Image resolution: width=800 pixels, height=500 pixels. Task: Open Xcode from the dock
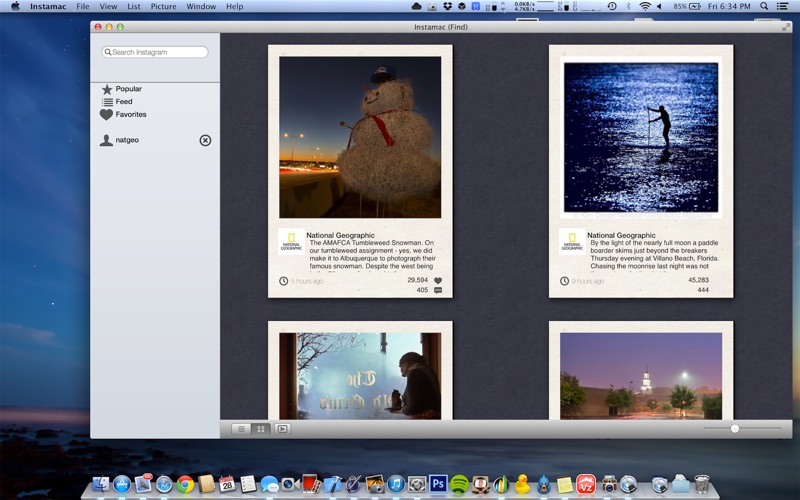point(332,484)
